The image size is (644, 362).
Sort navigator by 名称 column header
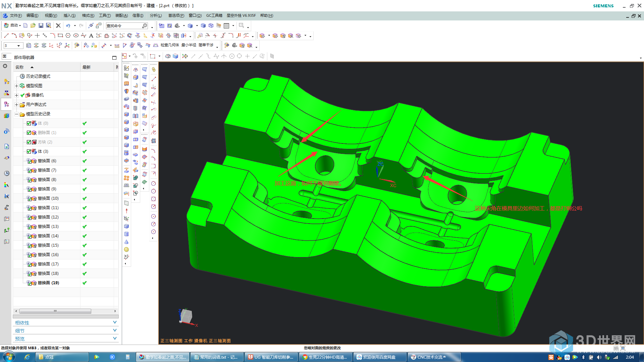pos(47,67)
